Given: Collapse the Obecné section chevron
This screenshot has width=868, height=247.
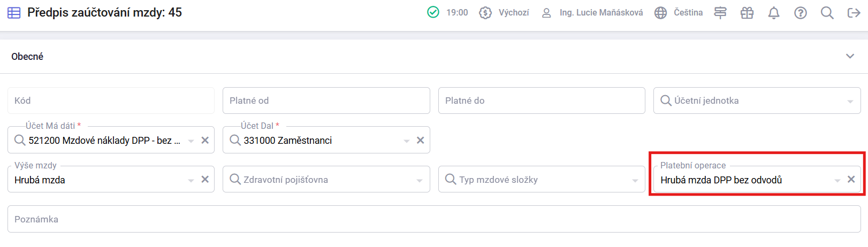Looking at the screenshot, I should (x=850, y=56).
